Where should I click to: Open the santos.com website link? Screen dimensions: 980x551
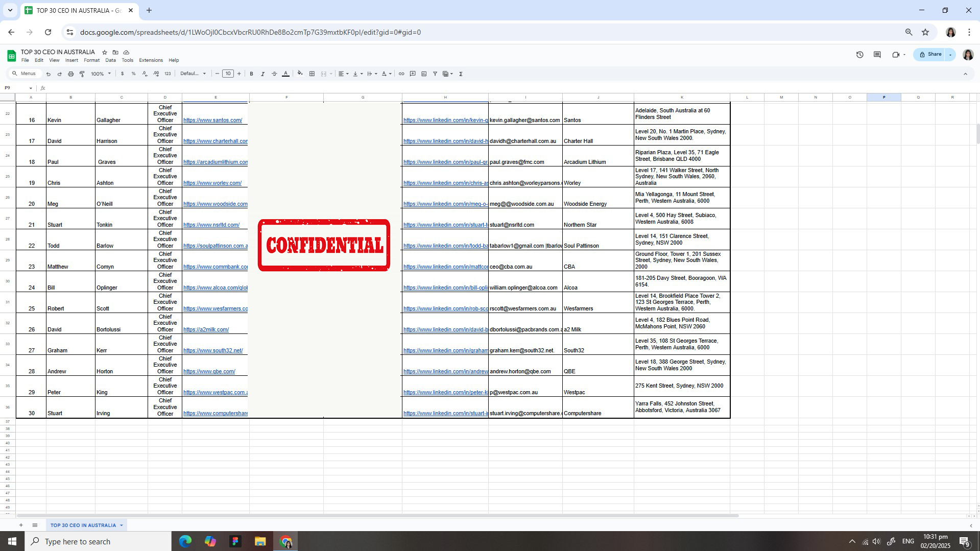[212, 121]
